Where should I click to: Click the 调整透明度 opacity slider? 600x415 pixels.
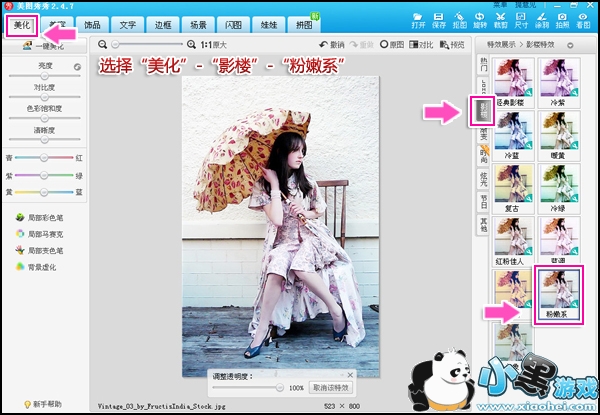[248, 387]
